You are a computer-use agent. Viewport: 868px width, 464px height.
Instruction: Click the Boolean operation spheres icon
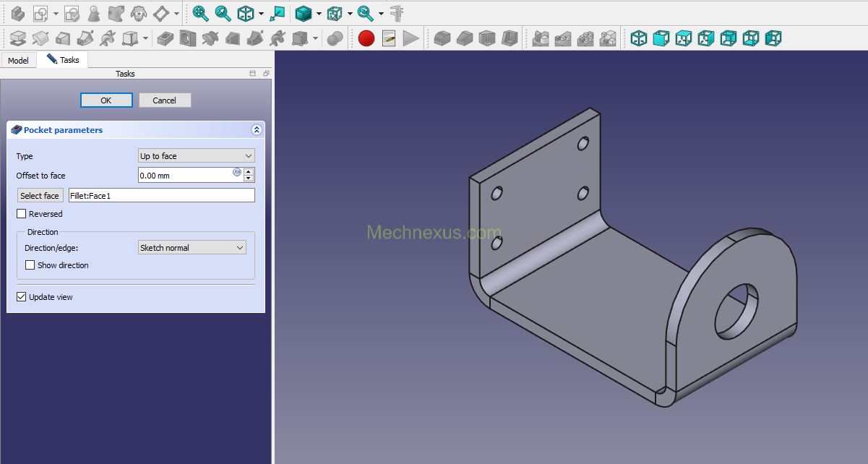(x=335, y=38)
